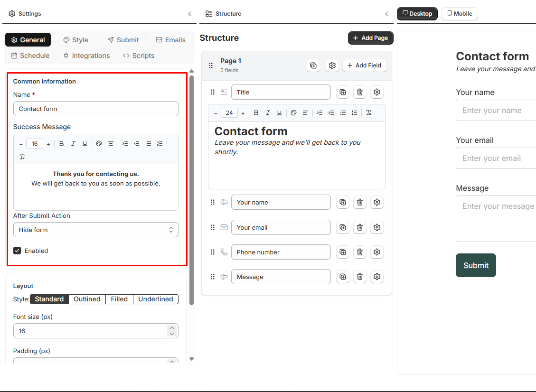This screenshot has height=392, width=536.
Task: Decrease Title editor font size
Action: click(x=216, y=113)
